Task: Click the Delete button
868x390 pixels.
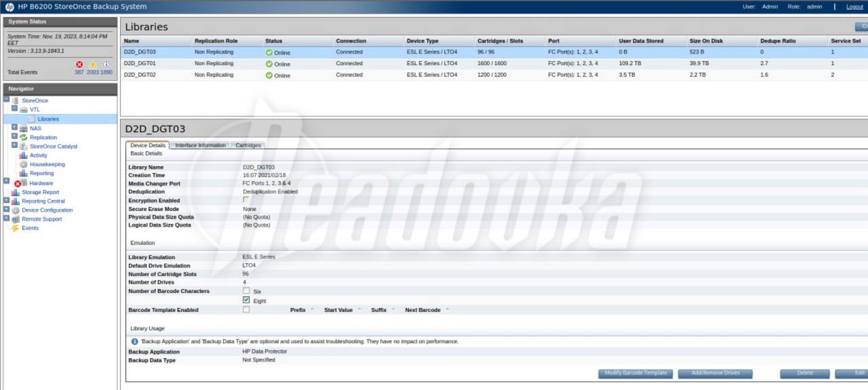Action: click(x=805, y=373)
